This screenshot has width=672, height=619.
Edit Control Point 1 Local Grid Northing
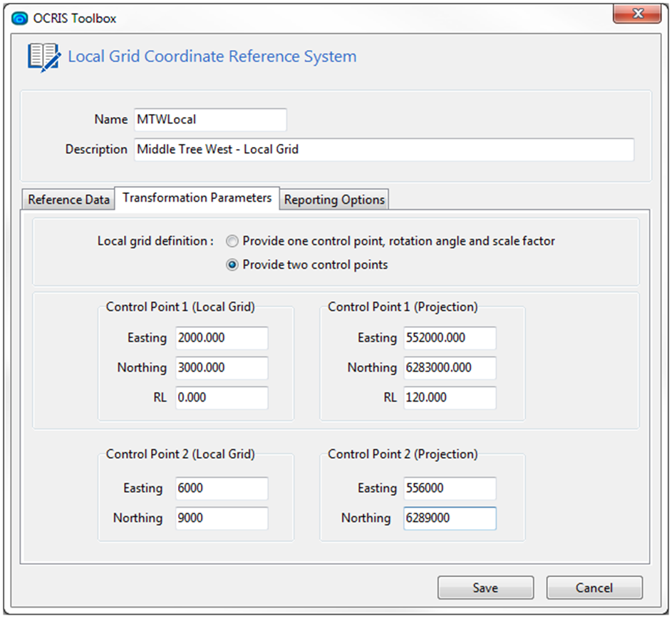[x=222, y=368]
